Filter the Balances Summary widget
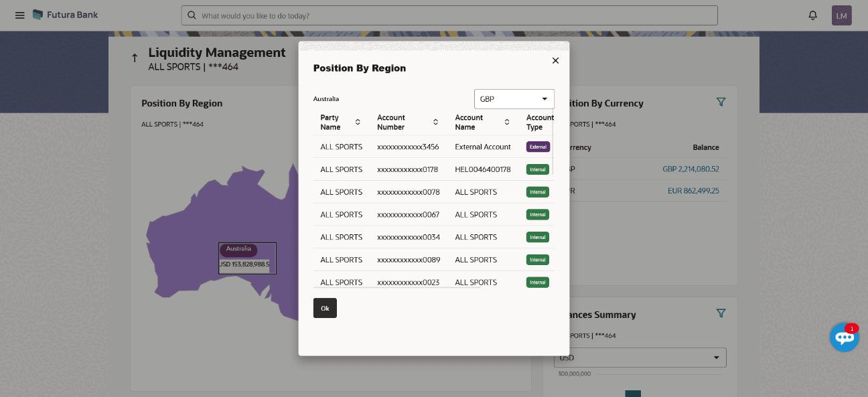The height and width of the screenshot is (397, 868). point(721,313)
